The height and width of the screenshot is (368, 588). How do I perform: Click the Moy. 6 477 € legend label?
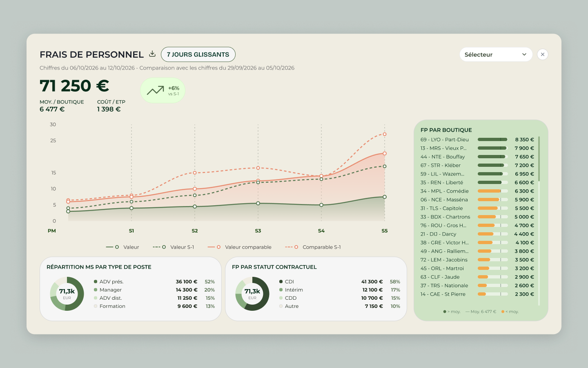(x=481, y=312)
